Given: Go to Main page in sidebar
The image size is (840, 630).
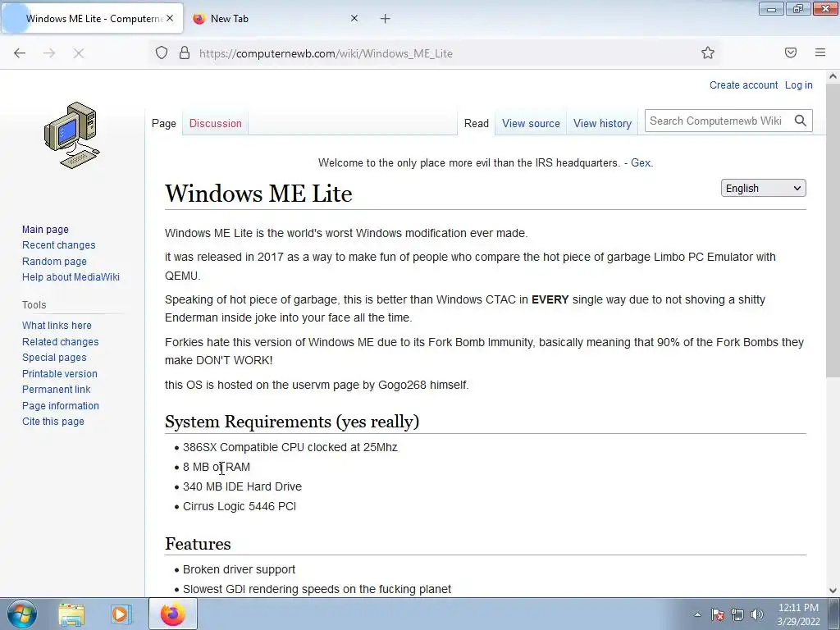Looking at the screenshot, I should [x=46, y=230].
